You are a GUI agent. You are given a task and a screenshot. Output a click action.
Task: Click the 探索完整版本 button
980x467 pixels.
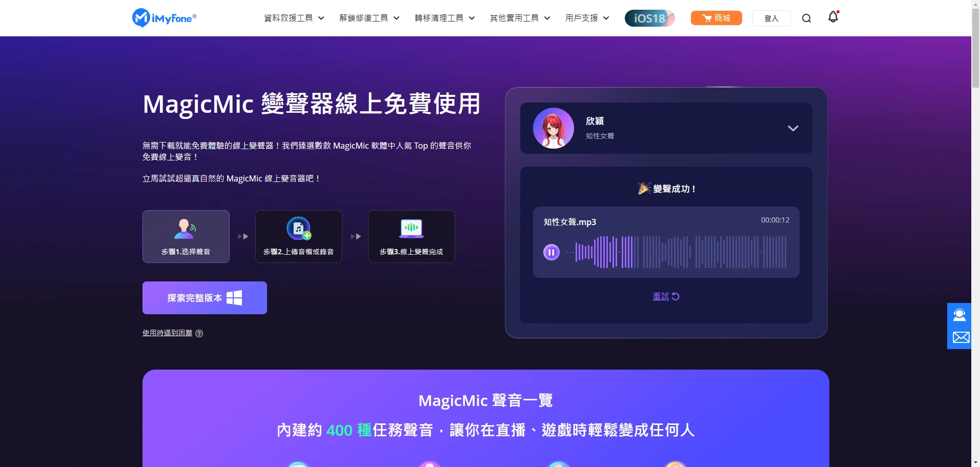[x=205, y=298]
